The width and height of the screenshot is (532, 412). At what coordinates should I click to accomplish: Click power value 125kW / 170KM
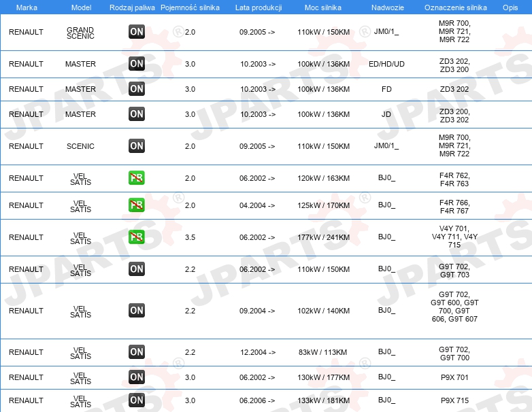tap(323, 205)
